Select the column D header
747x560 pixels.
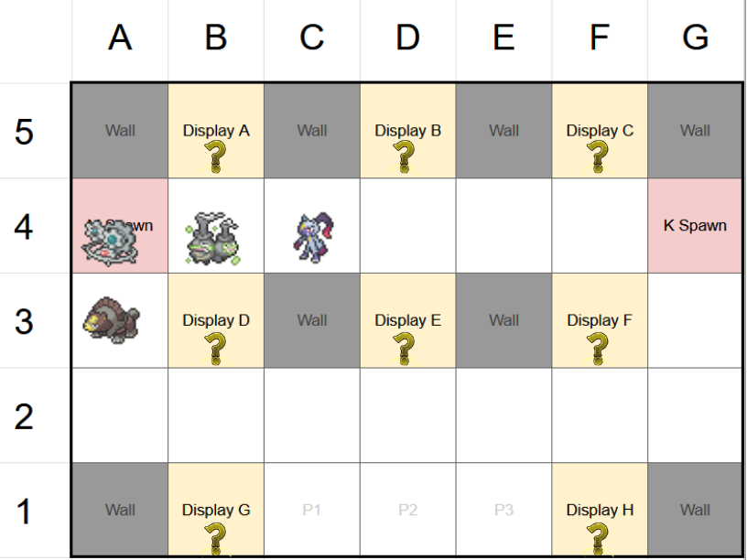407,38
